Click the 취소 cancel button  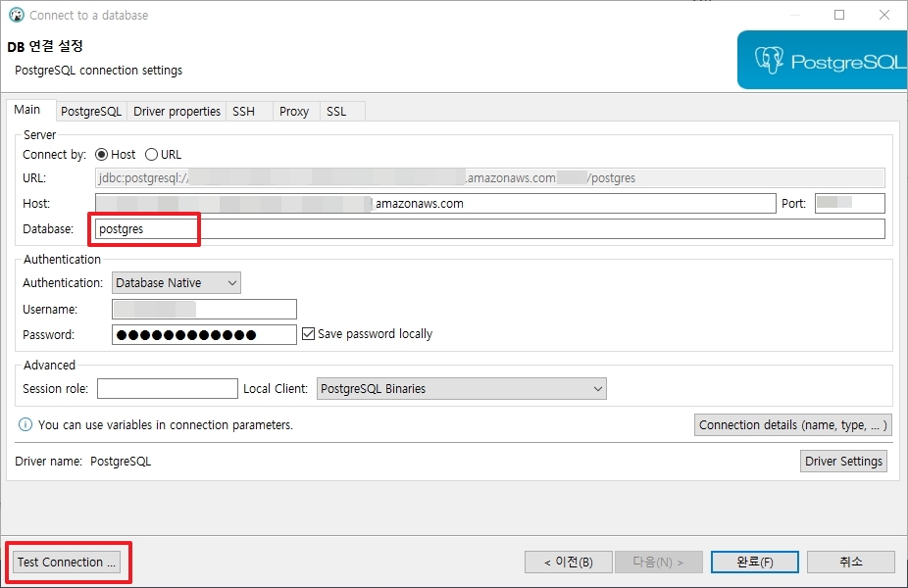coord(851,562)
